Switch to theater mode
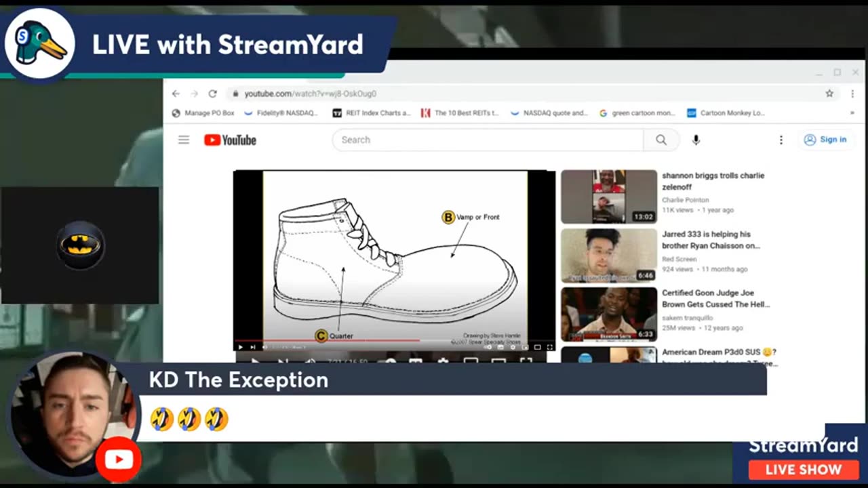This screenshot has width=868, height=488. pyautogui.click(x=538, y=347)
